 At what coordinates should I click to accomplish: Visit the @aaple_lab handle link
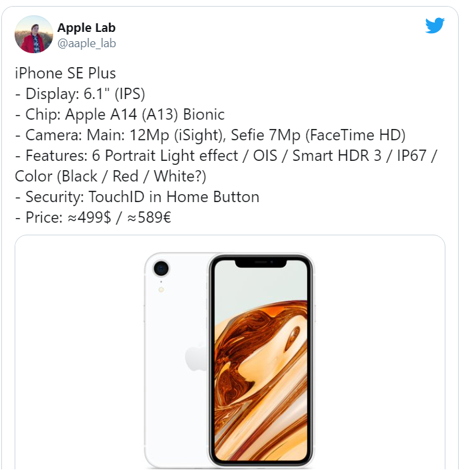tap(87, 43)
